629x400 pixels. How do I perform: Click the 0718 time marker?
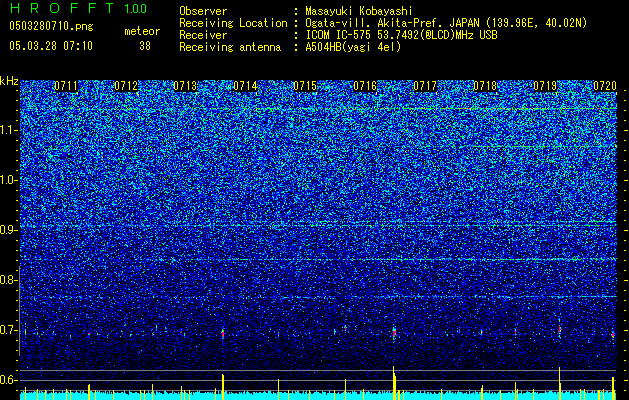point(485,86)
